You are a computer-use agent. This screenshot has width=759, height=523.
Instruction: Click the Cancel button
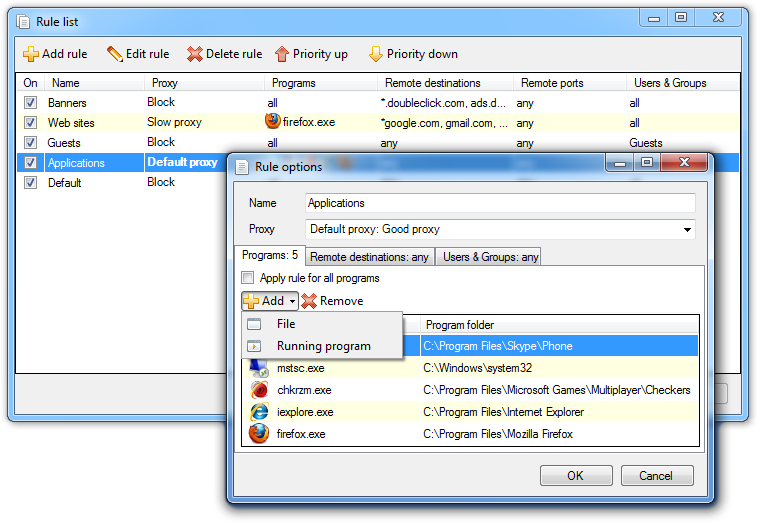656,476
